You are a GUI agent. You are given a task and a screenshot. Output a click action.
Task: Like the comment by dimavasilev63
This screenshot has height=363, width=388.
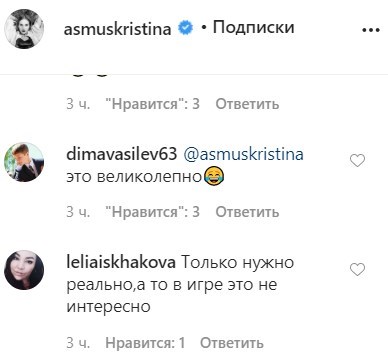point(357,161)
